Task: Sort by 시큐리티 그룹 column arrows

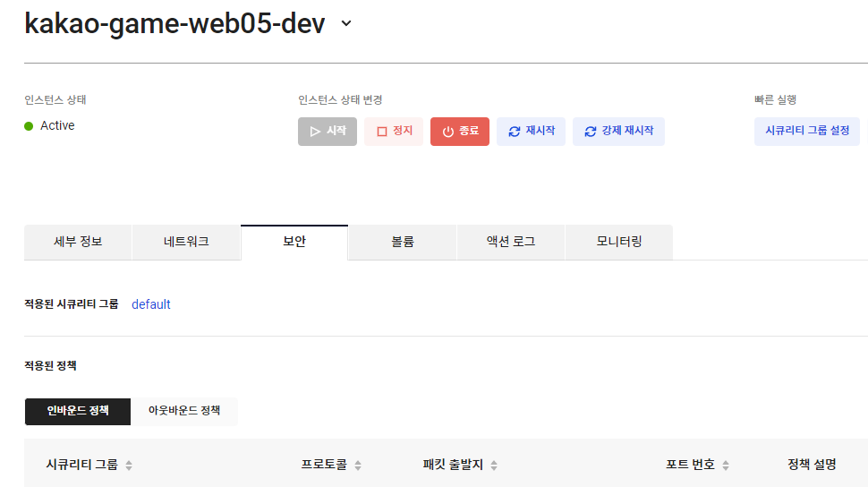Action: coord(129,466)
